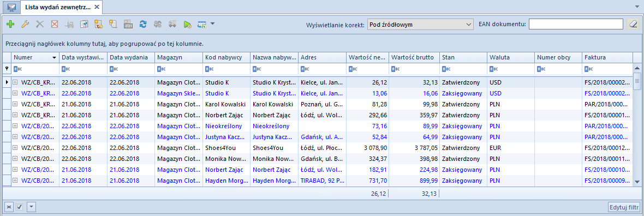This screenshot has height=216, width=644.
Task: Sort by the Stan column header
Action: [x=463, y=57]
